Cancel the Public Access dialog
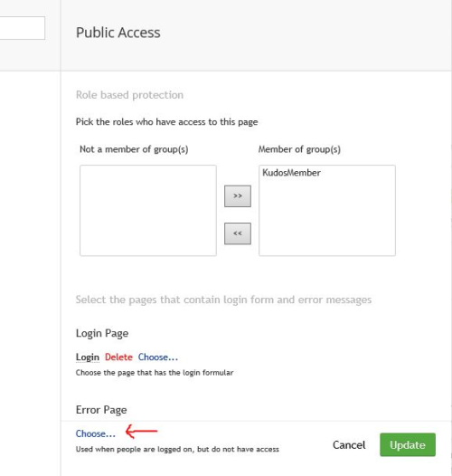Image resolution: width=452 pixels, height=476 pixels. pyautogui.click(x=349, y=445)
